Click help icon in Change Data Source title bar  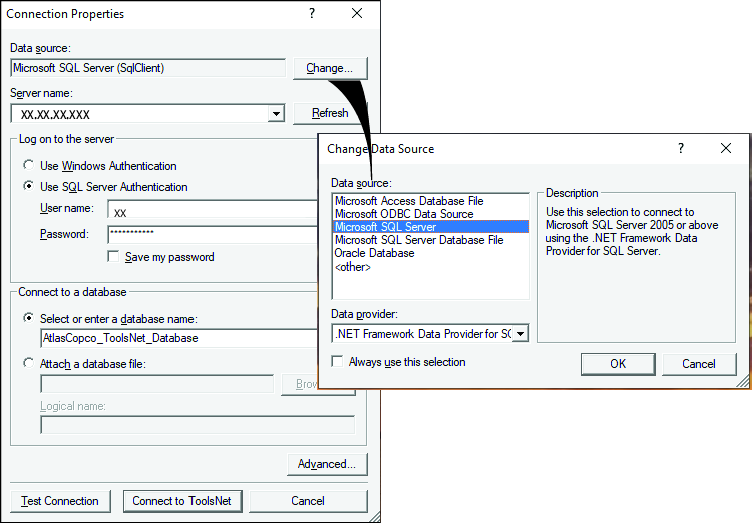[681, 148]
